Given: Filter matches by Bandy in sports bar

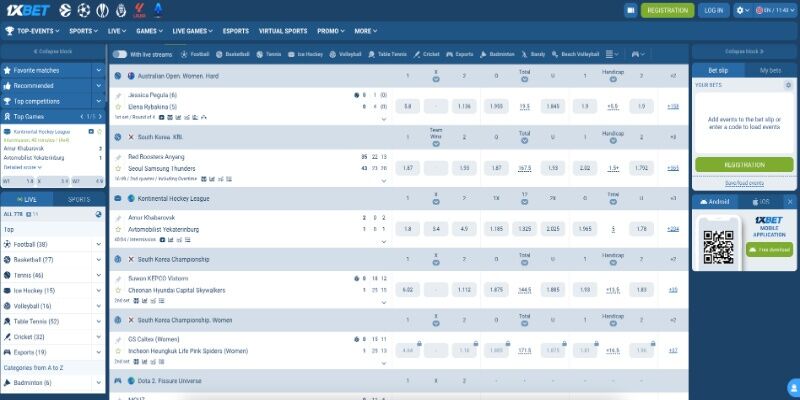Looking at the screenshot, I should 534,54.
